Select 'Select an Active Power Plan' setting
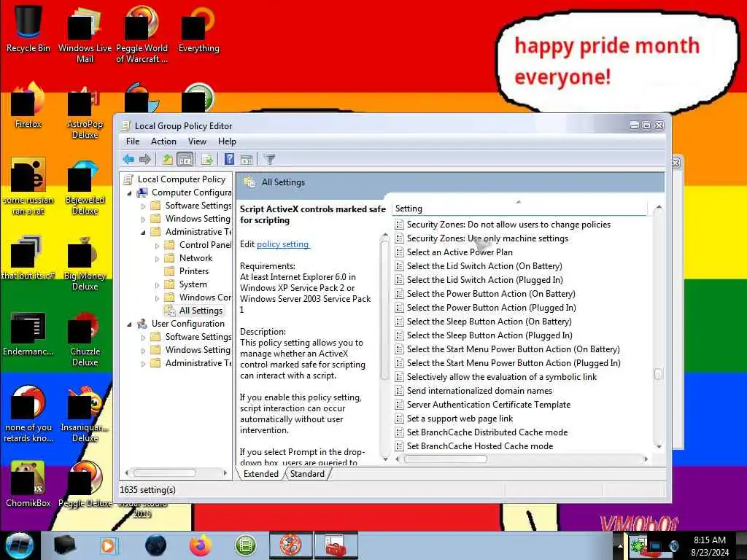Viewport: 747px width, 560px height. point(460,252)
